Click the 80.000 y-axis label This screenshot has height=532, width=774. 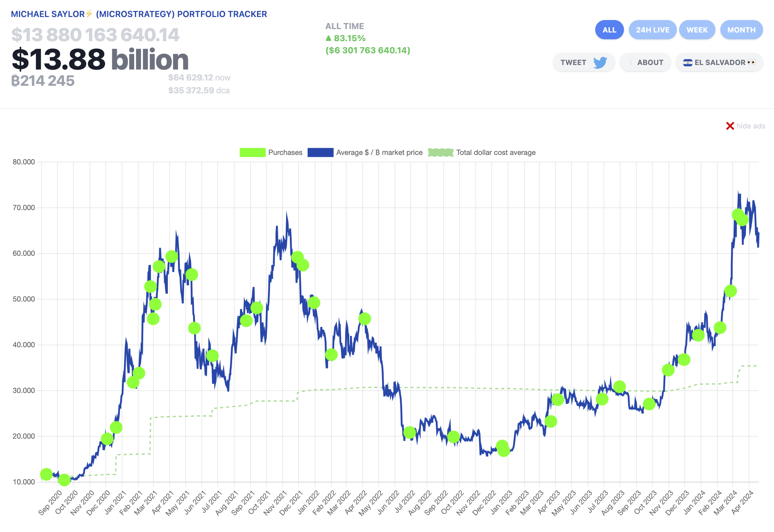pyautogui.click(x=24, y=162)
